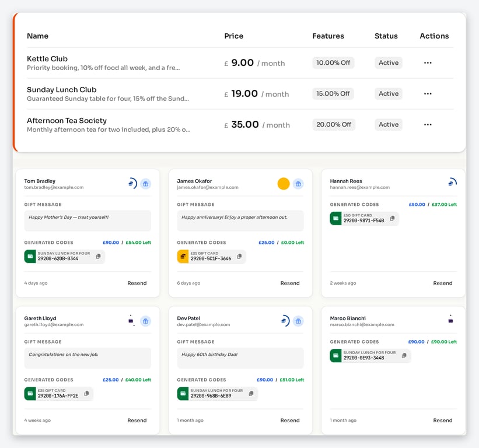Click email marco.bianchi@example.com

click(x=362, y=324)
